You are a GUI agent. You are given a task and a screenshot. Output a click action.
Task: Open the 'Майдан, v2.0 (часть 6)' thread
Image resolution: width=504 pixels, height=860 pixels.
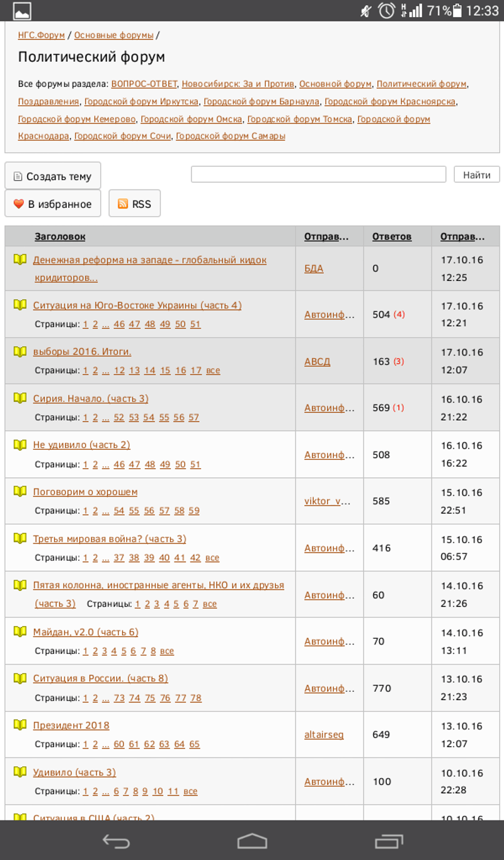[x=86, y=632]
